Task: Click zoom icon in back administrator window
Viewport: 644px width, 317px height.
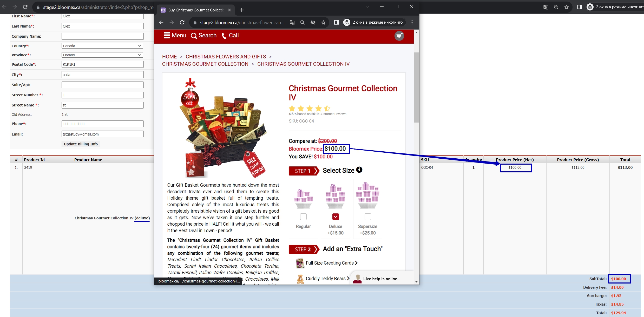Action: (556, 7)
